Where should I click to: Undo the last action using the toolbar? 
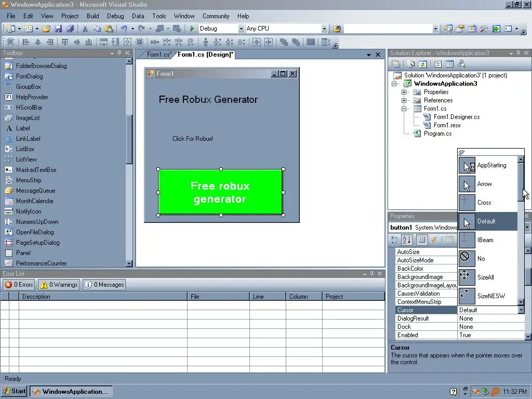click(x=124, y=29)
